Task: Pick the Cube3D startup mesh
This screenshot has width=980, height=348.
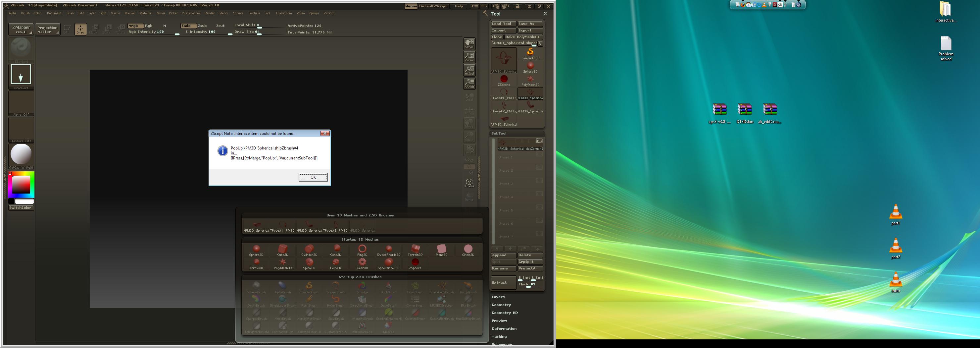Action: tap(282, 250)
